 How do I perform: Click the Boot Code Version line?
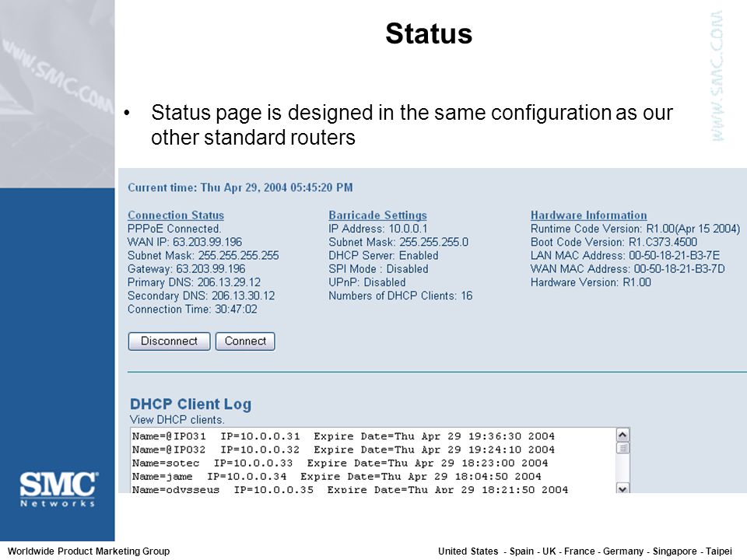[614, 242]
